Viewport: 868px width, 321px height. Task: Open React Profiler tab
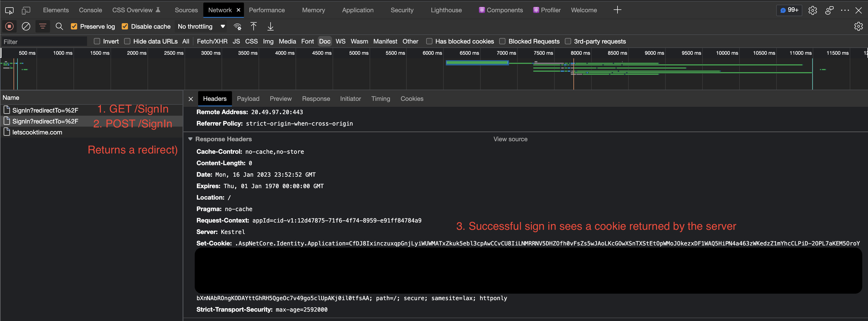tap(547, 10)
